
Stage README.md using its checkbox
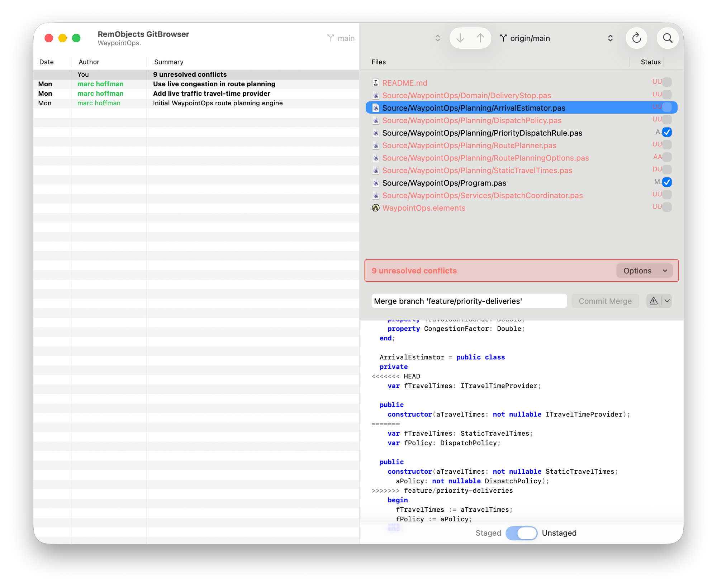pos(667,82)
